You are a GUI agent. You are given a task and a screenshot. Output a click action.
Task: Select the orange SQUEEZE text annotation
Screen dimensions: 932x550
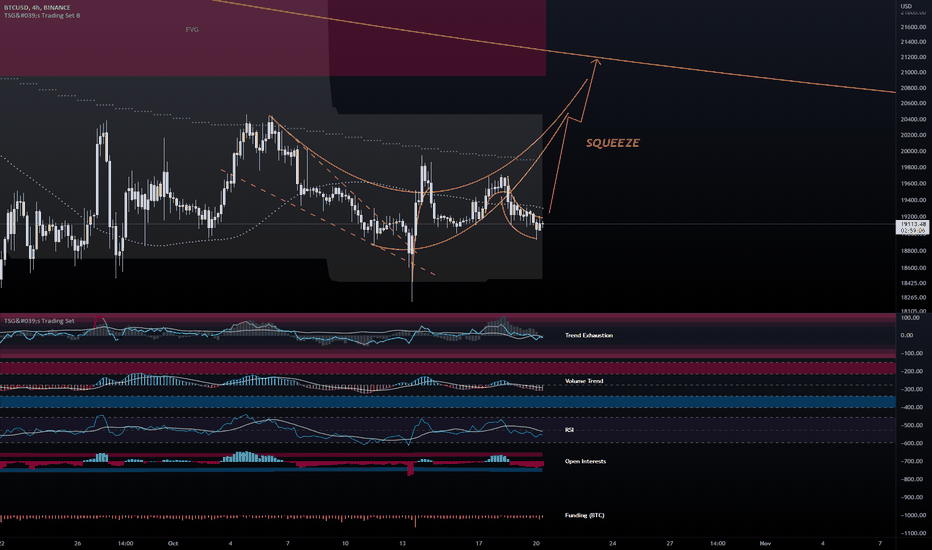coord(613,143)
